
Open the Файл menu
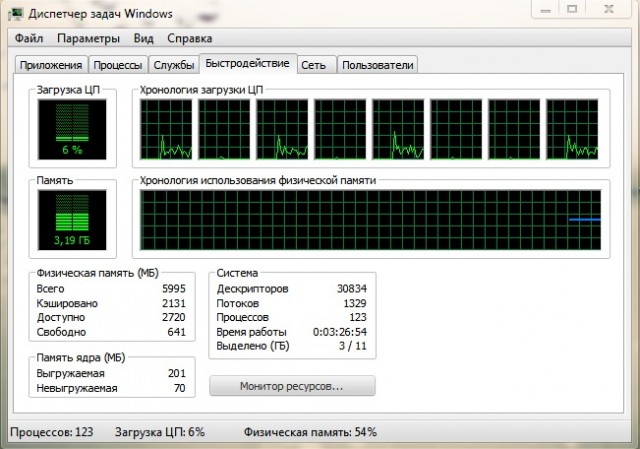coord(29,38)
